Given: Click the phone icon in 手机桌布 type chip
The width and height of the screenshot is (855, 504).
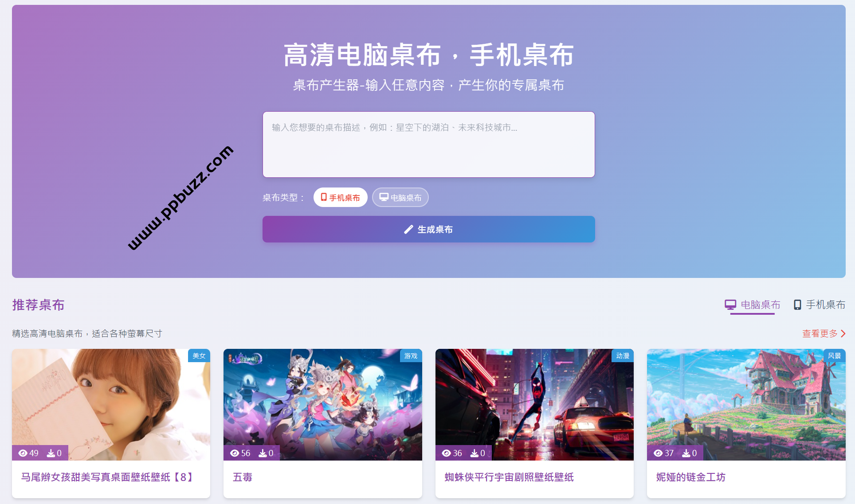Looking at the screenshot, I should (324, 197).
